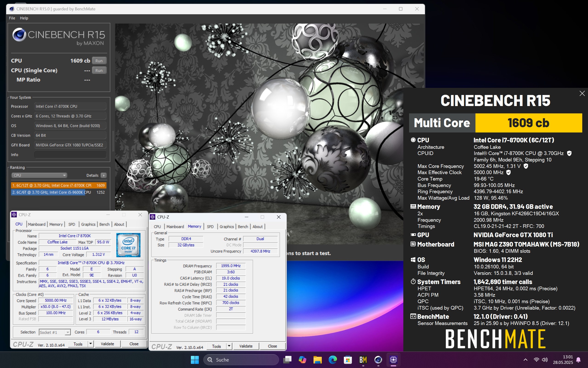The width and height of the screenshot is (588, 368).
Task: Select Memory tab in left CPU-Z
Action: point(56,224)
